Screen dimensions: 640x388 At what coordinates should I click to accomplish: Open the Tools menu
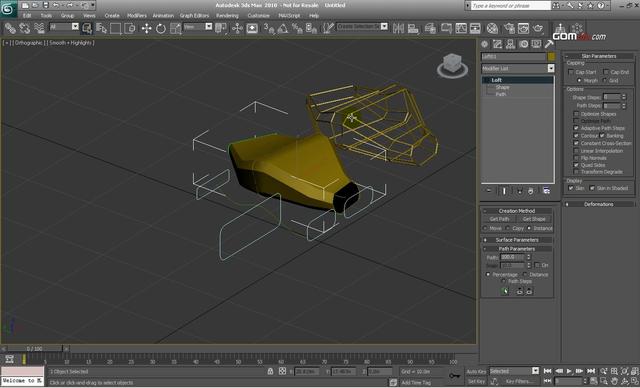pyautogui.click(x=46, y=16)
